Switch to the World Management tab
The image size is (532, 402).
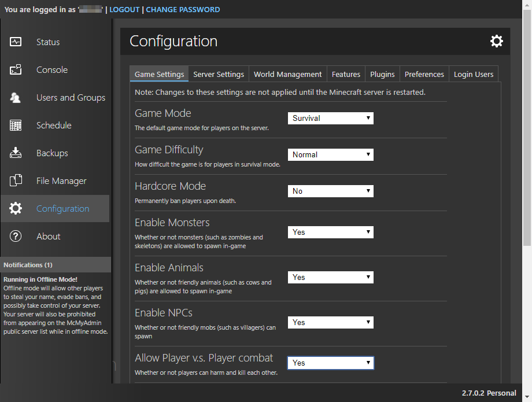point(288,74)
